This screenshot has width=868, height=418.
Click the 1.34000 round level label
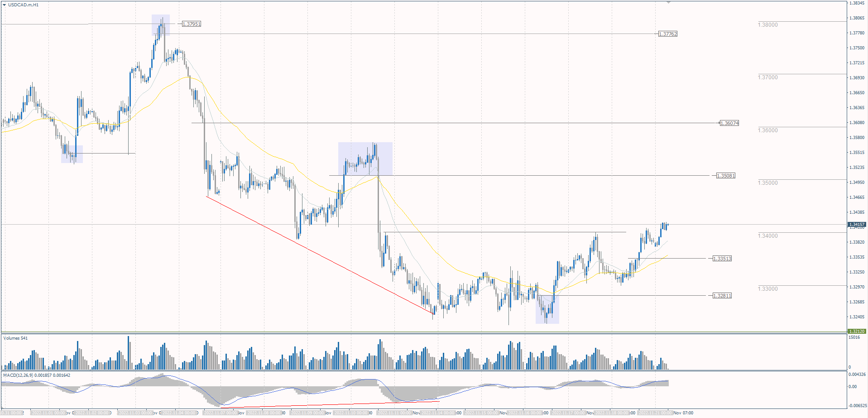click(768, 236)
